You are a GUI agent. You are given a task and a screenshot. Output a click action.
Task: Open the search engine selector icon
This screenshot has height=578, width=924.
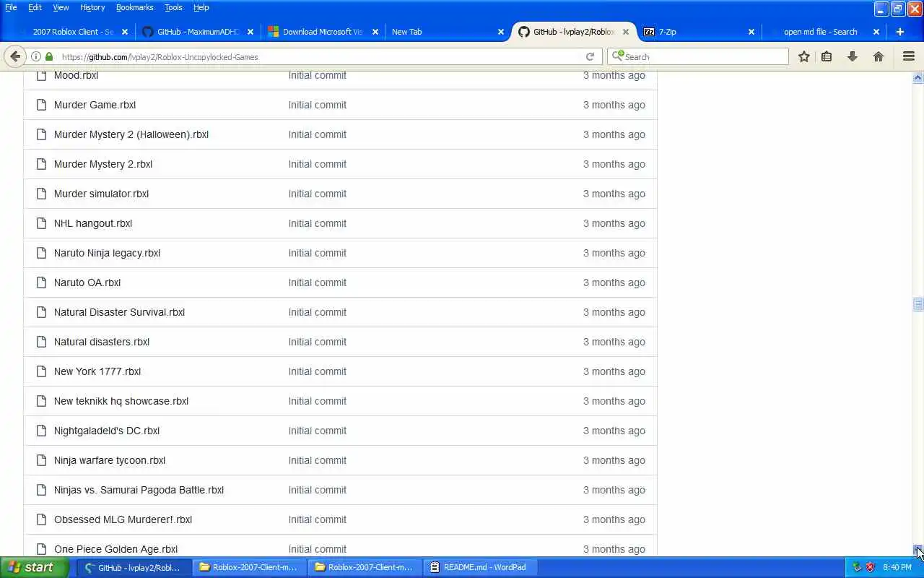(x=617, y=56)
